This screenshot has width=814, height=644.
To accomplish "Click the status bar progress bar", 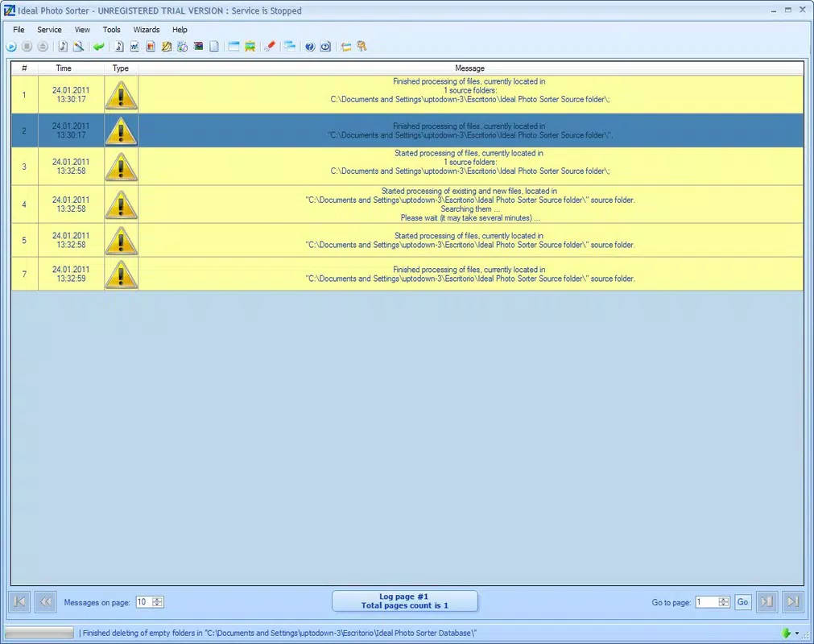I will (39, 633).
